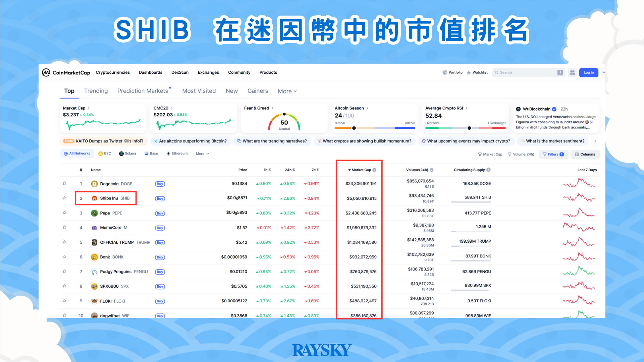Open Watchlist star in header

[x=469, y=72]
